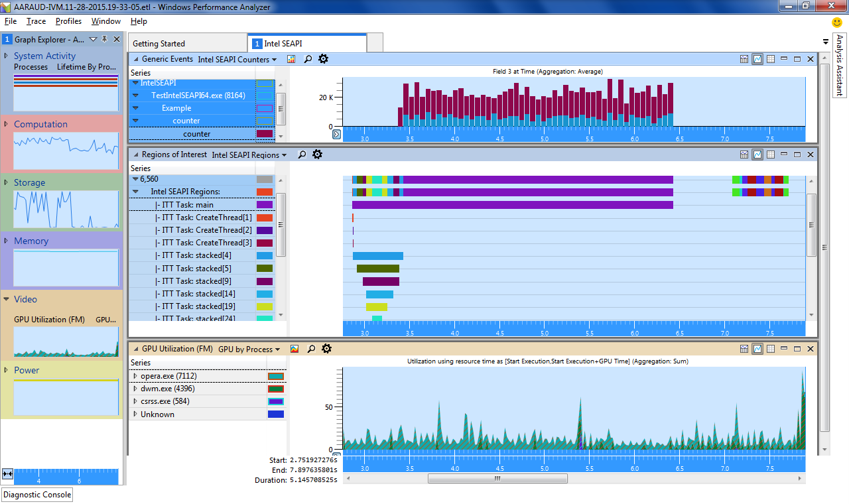Open search in Regions of Interest panel

tap(302, 155)
